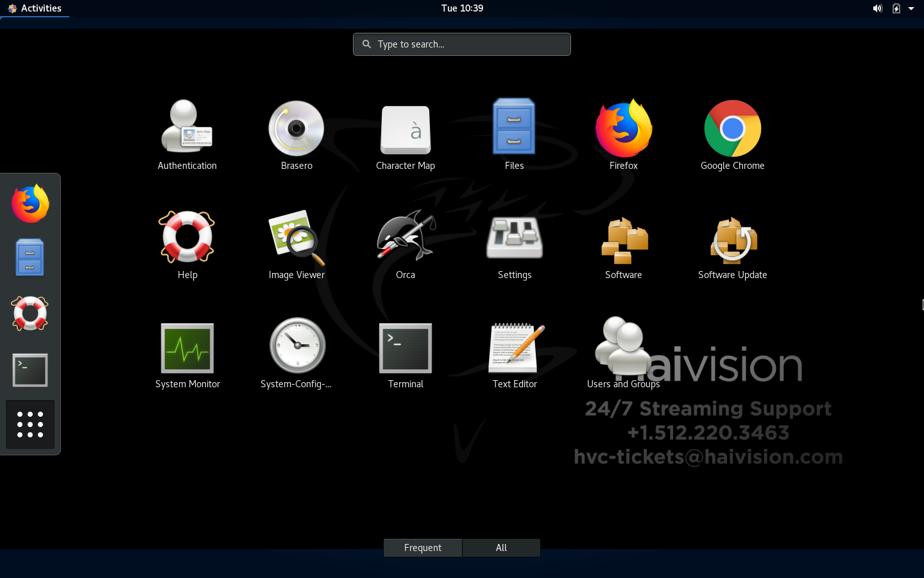Open the volume control in top bar

pos(878,8)
